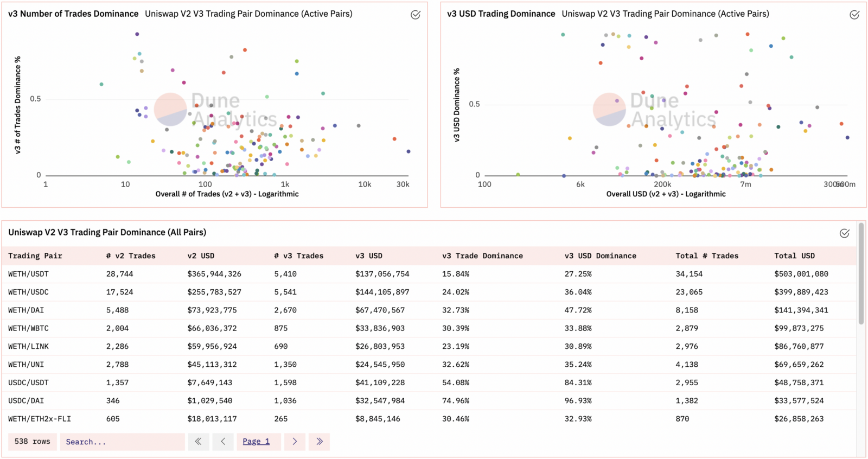Click the 5,541 v3 Trades value
The width and height of the screenshot is (868, 459).
coord(285,292)
